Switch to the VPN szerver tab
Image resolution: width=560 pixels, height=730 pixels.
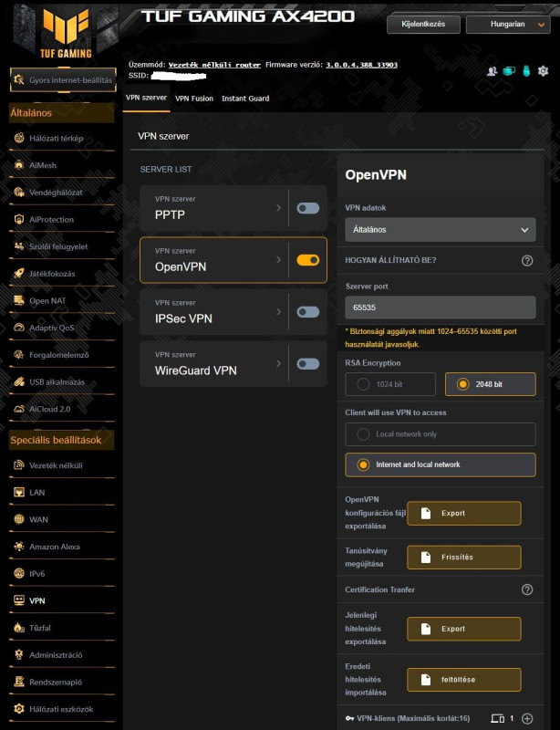tap(146, 98)
